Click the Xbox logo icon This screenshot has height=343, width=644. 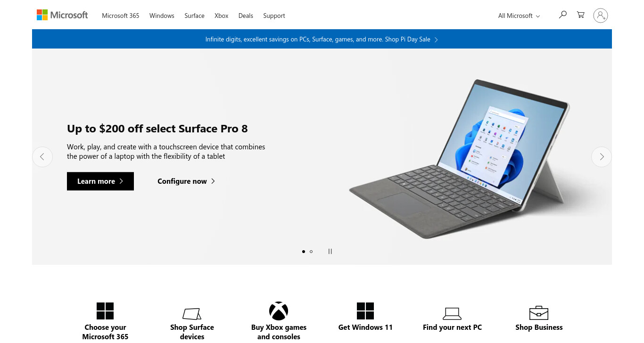pos(279,311)
